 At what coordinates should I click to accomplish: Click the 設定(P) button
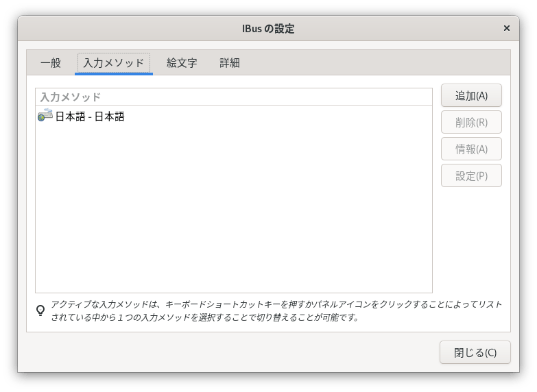pos(471,175)
